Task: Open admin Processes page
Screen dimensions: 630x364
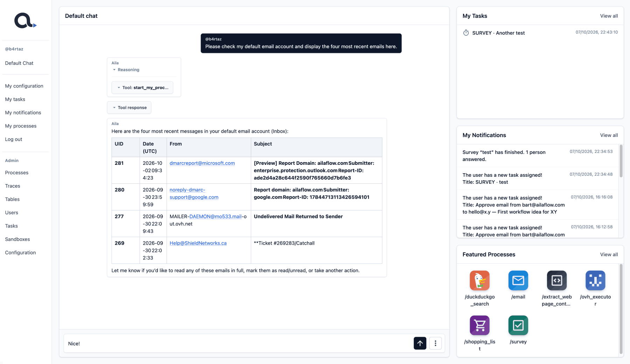Action: coord(17,173)
